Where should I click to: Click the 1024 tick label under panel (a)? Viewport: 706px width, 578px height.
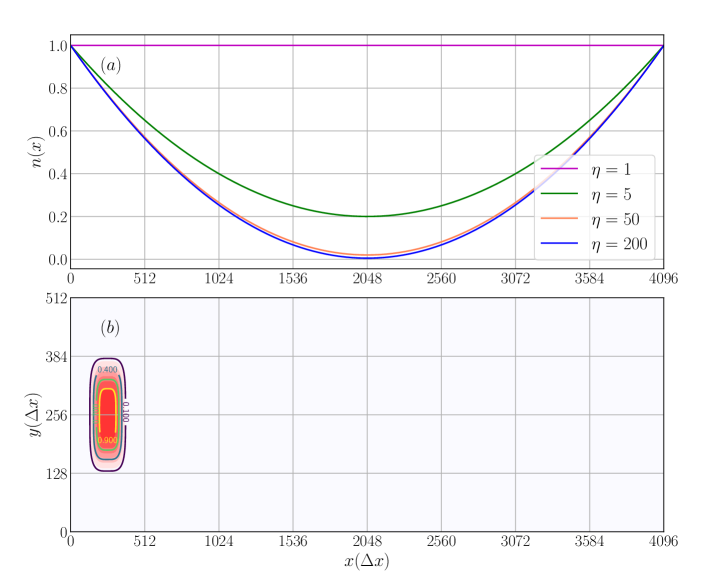(219, 279)
